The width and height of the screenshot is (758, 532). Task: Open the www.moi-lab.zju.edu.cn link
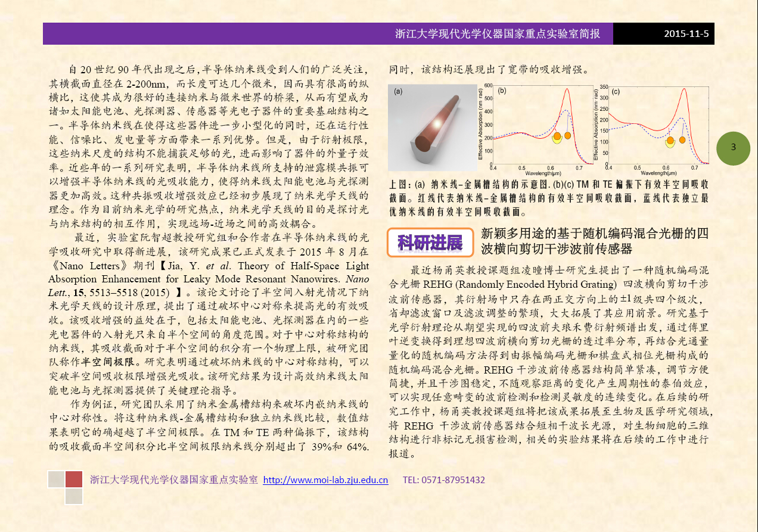coord(325,480)
